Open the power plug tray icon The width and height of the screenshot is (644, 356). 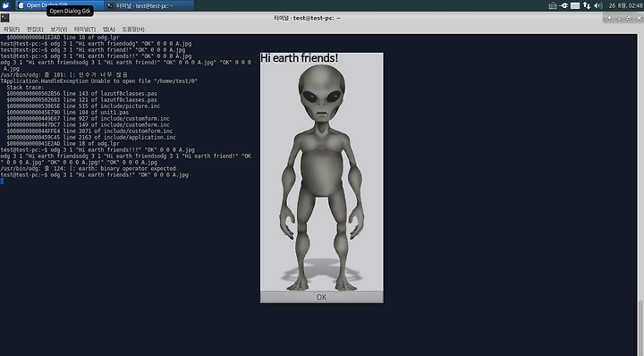click(563, 5)
